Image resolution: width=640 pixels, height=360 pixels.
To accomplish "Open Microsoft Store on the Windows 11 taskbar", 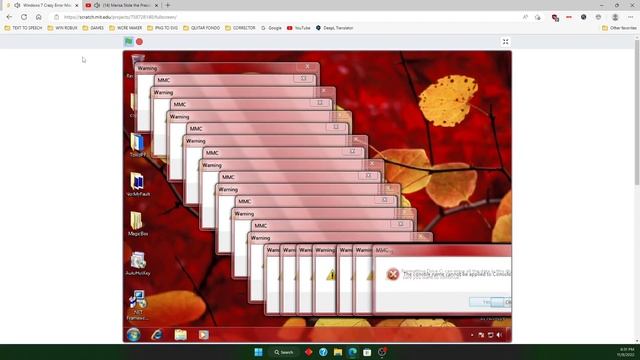I will click(367, 352).
